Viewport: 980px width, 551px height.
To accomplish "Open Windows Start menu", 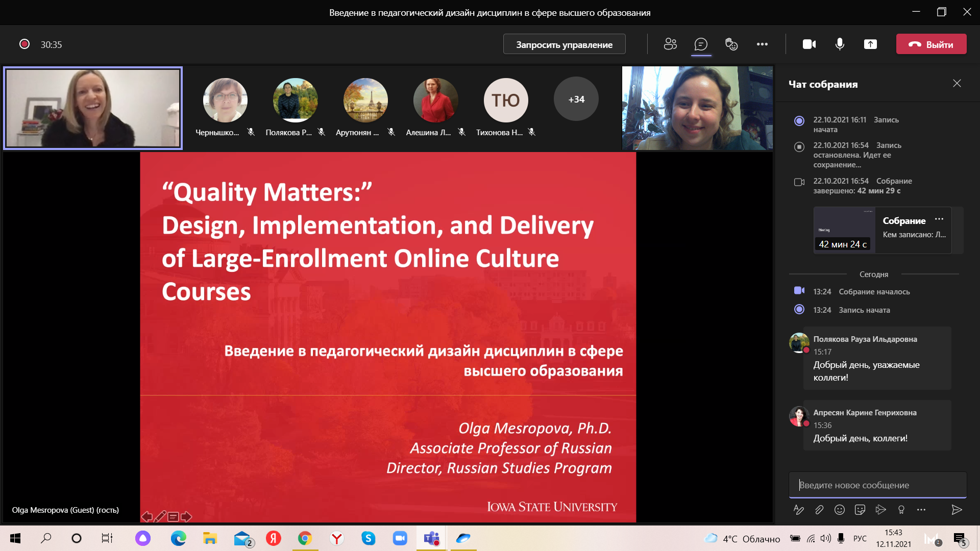I will [x=15, y=538].
